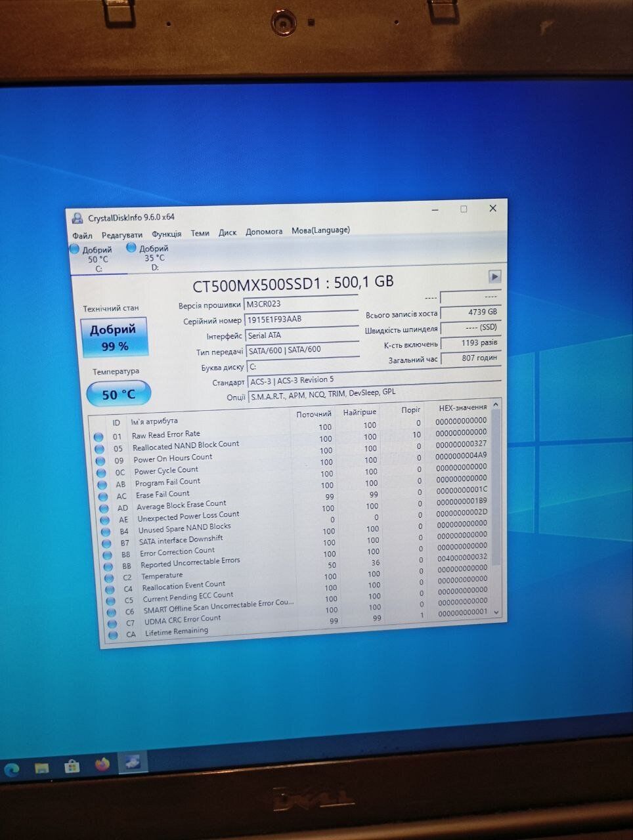Click the CrystalDiskInfo taskbar icon
633x840 pixels.
(133, 763)
